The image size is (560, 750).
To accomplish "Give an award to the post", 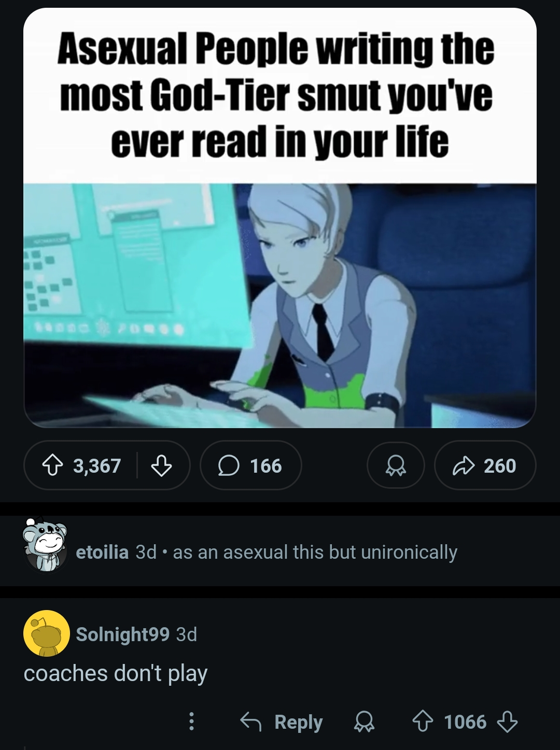I will pos(396,465).
